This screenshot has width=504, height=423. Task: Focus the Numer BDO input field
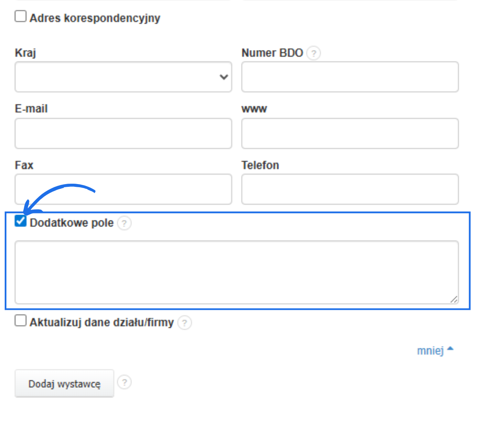click(350, 77)
